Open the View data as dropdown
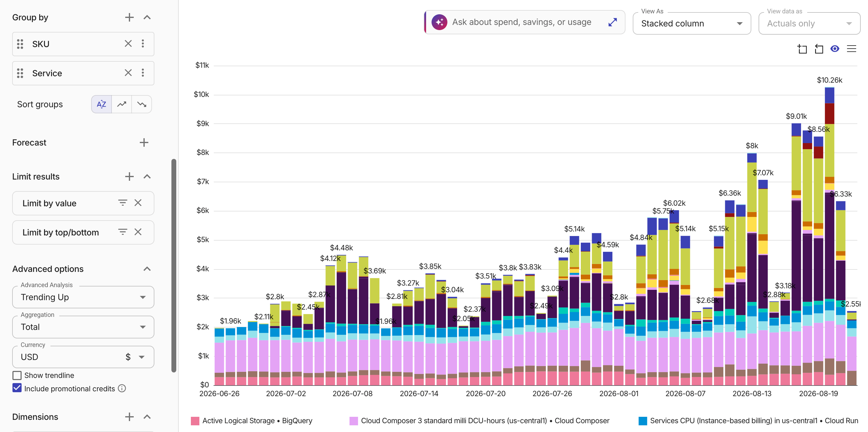 click(809, 23)
